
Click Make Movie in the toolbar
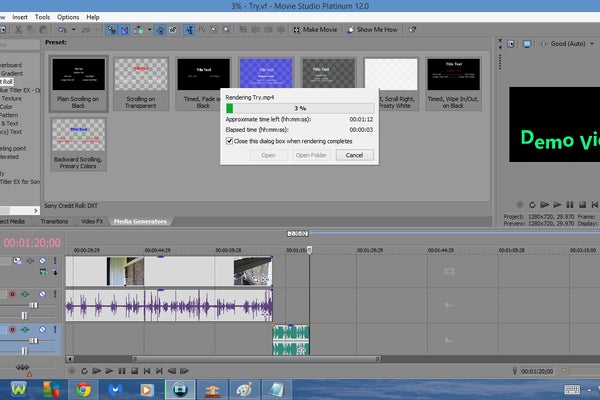point(315,29)
